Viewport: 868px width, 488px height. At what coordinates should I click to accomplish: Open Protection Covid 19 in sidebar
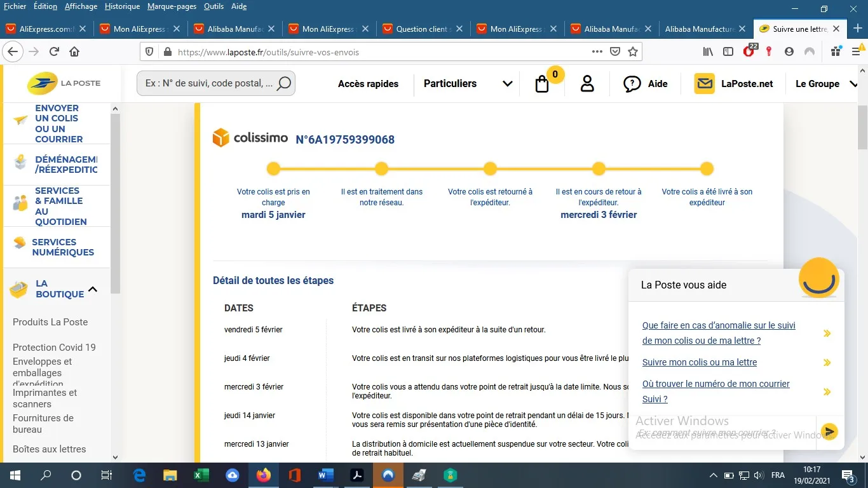tap(54, 348)
